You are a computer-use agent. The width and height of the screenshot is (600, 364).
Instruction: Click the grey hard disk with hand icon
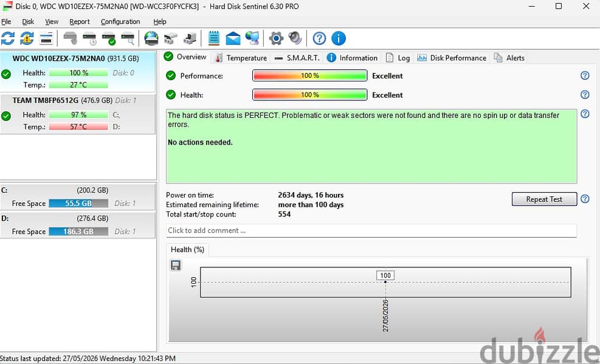(71, 38)
